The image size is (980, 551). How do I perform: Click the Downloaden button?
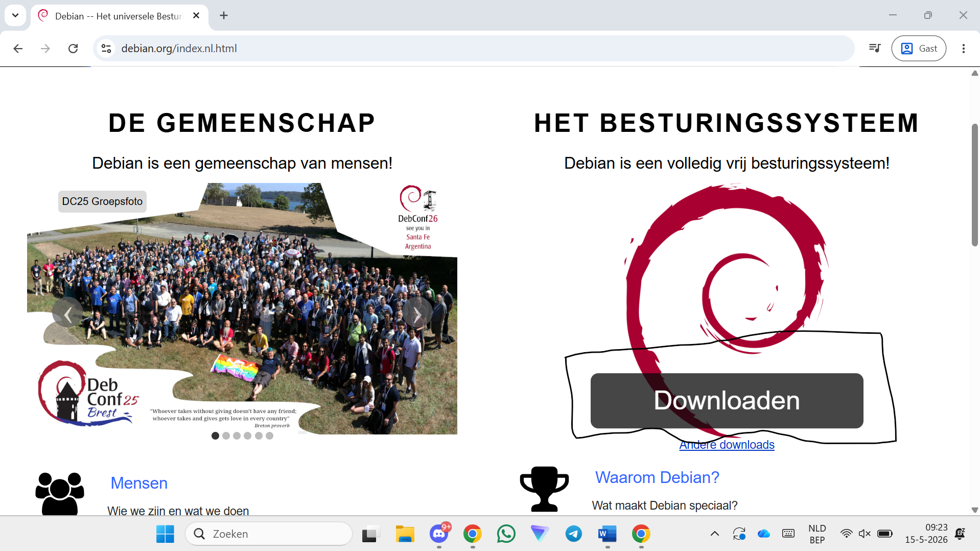pos(727,401)
